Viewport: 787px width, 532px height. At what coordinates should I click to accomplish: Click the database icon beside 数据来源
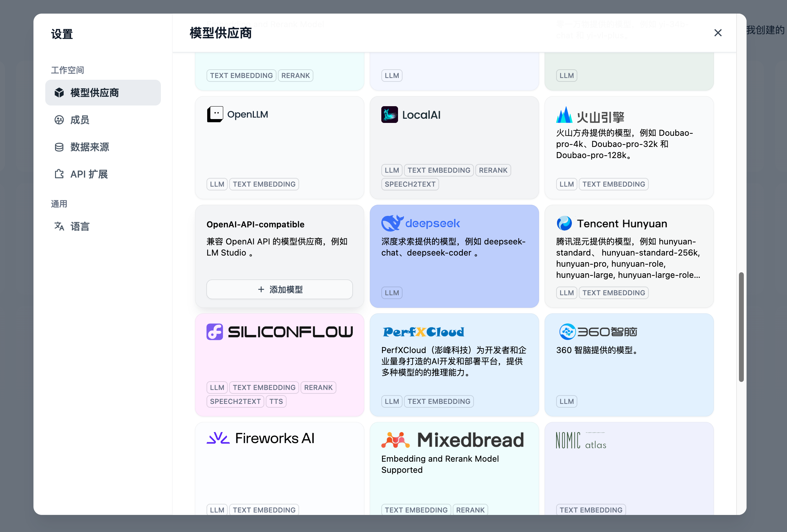pos(59,147)
